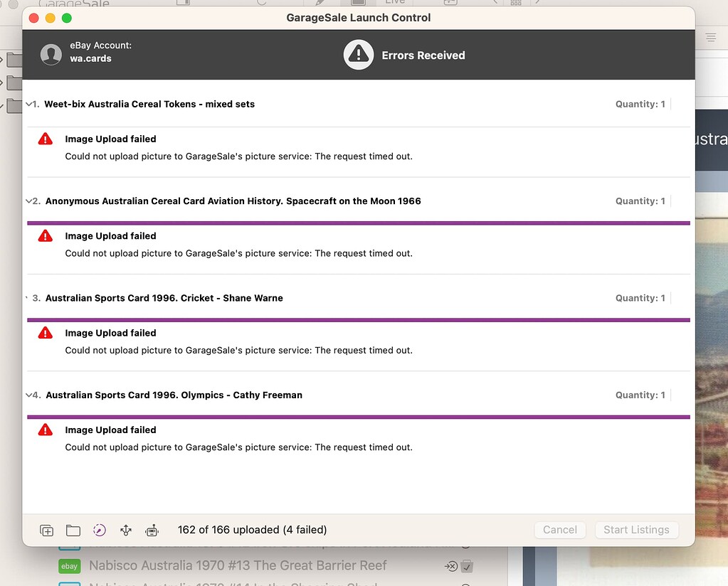The width and height of the screenshot is (728, 586).
Task: Select 'Nabisco Australia 1970 #13 The Great Barrier Reef' row
Action: [x=238, y=565]
